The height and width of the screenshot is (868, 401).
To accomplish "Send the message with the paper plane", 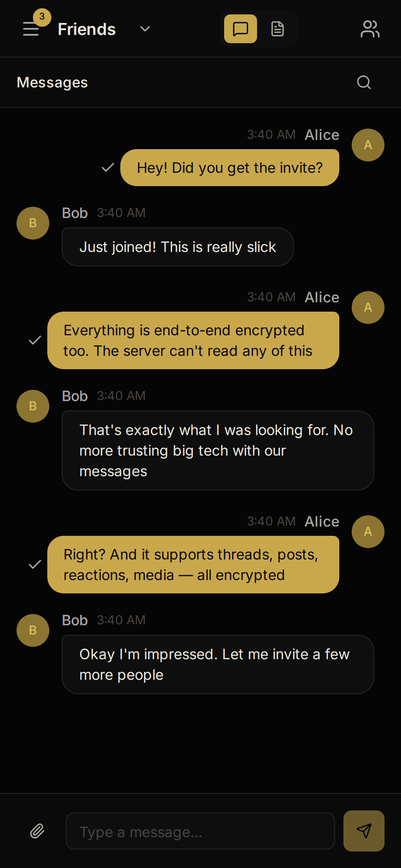I will click(364, 831).
